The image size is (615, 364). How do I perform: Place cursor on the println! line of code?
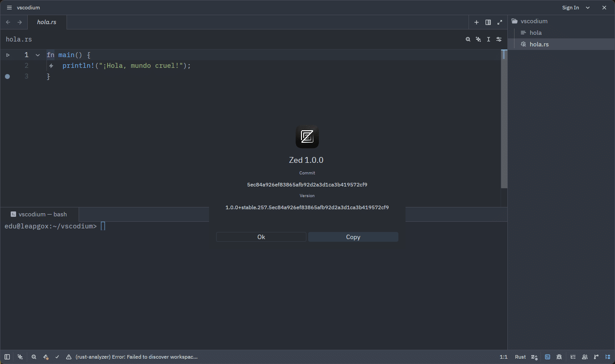point(126,66)
